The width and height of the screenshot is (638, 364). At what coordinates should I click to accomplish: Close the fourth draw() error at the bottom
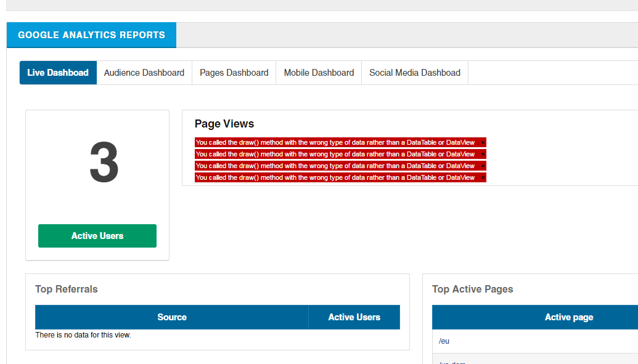click(483, 177)
